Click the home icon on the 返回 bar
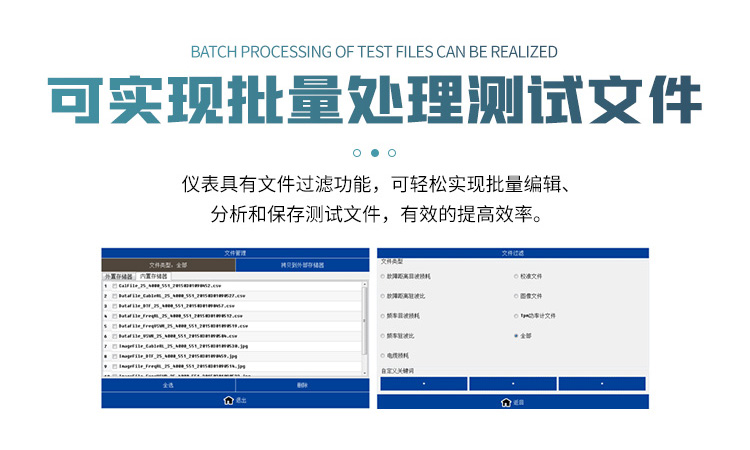The width and height of the screenshot is (750, 450). tap(506, 401)
